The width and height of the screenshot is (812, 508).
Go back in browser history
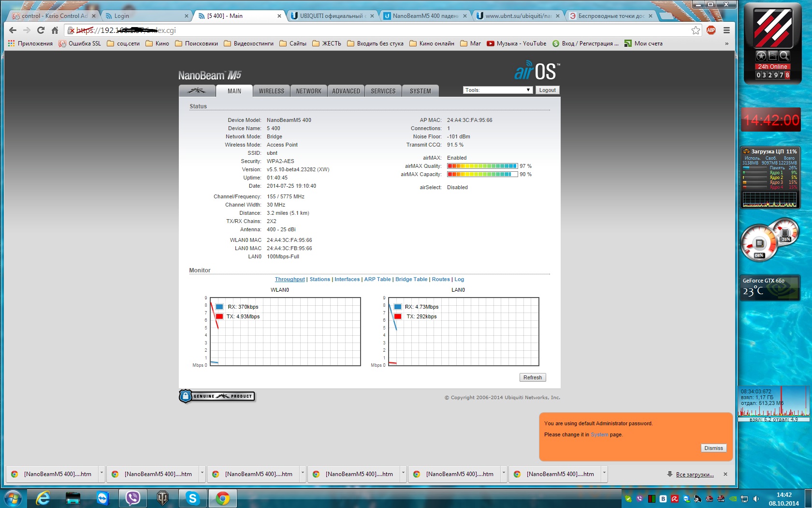pyautogui.click(x=13, y=30)
